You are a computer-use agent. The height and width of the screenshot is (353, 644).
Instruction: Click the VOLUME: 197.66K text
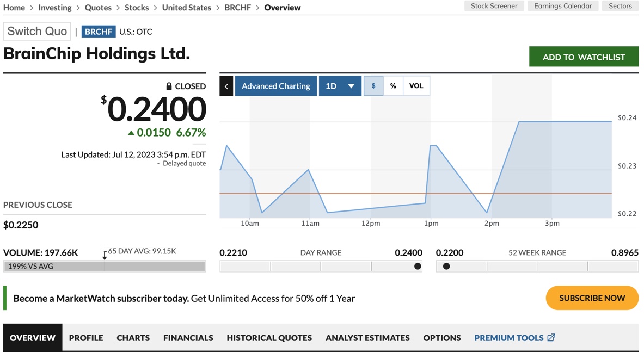pos(41,252)
